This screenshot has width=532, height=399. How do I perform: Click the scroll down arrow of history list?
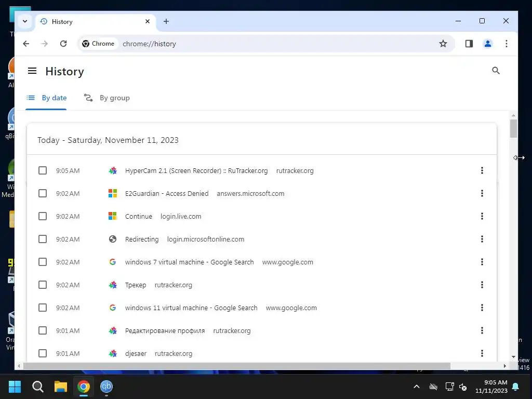click(513, 357)
